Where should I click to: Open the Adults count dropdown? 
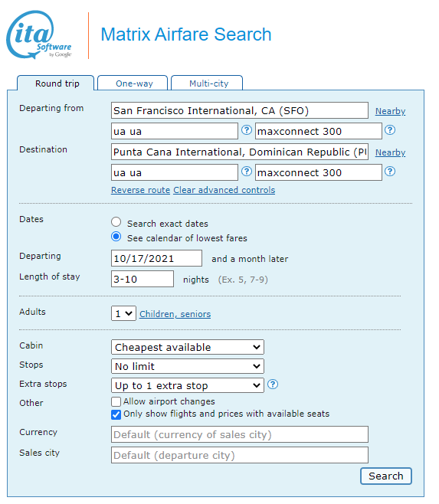(123, 313)
